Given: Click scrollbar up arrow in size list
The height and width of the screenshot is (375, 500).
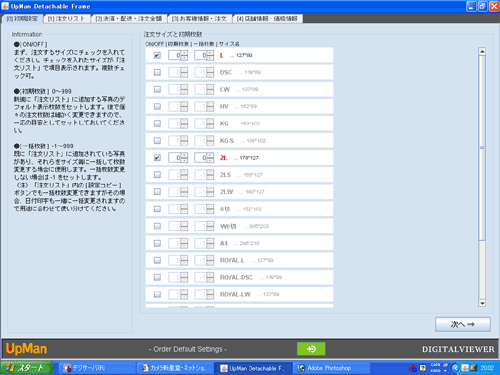Looking at the screenshot, I should pos(482,51).
